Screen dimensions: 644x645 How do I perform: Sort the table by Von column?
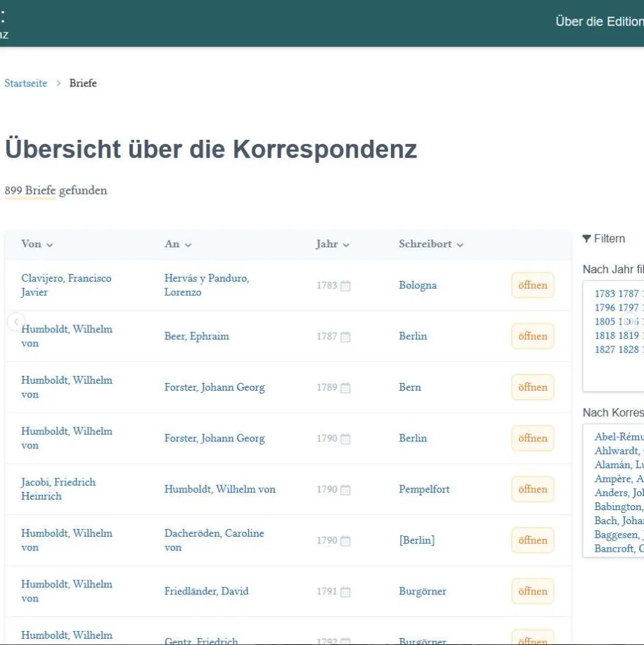[x=37, y=245]
